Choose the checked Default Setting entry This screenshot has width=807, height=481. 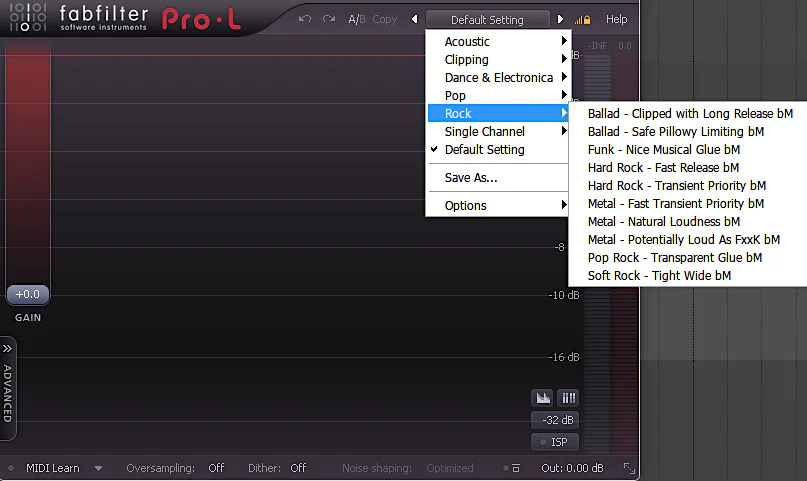(498, 149)
